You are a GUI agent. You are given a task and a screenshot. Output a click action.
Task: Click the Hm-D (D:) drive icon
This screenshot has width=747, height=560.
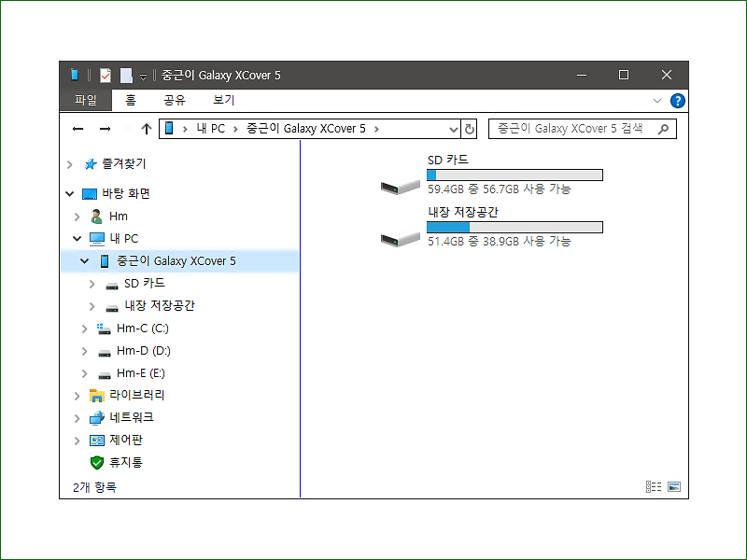click(x=105, y=353)
